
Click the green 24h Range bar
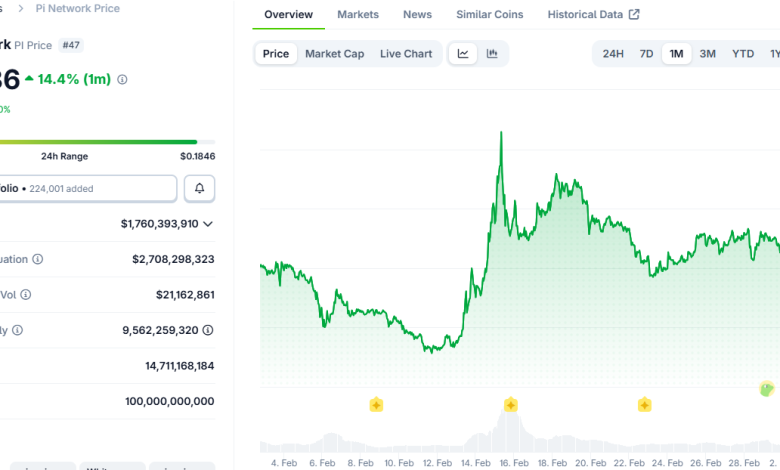[98, 142]
